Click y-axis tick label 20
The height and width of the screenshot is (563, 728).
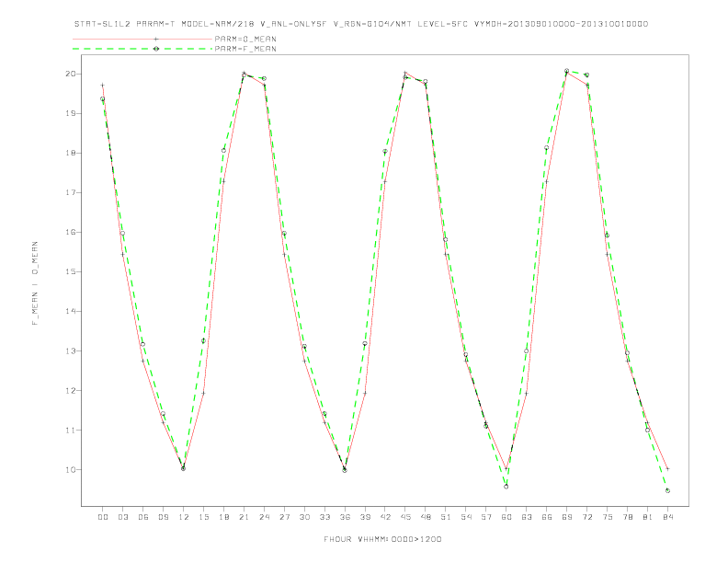(x=70, y=74)
